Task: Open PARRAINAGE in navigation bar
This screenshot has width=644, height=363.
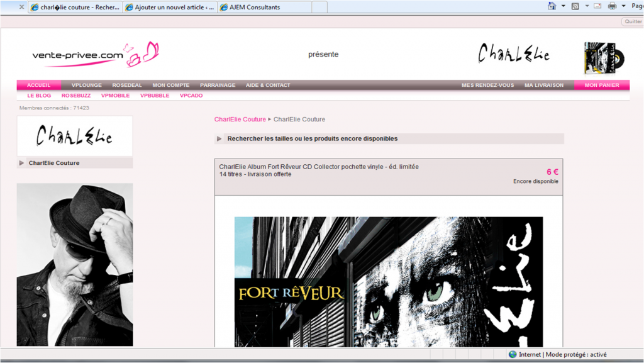Action: [x=218, y=85]
